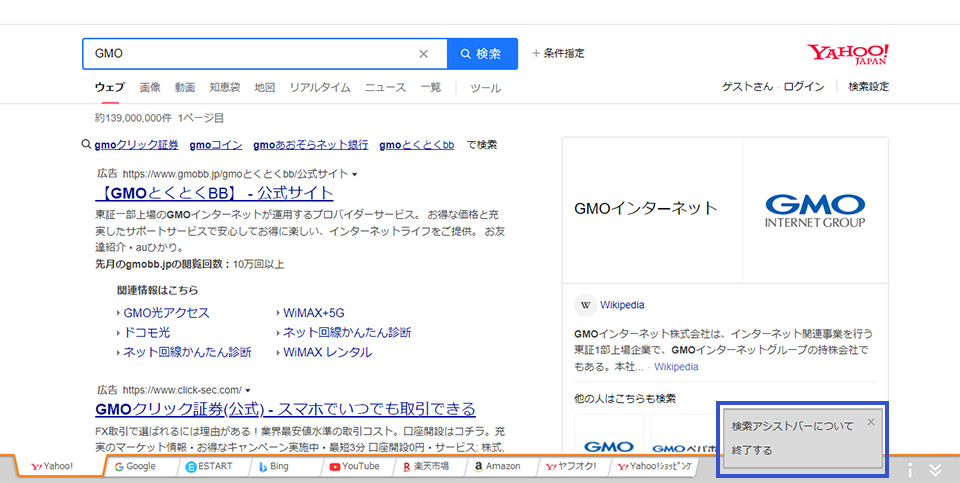Switch to ヤフオク! in the assist bar

tap(574, 466)
